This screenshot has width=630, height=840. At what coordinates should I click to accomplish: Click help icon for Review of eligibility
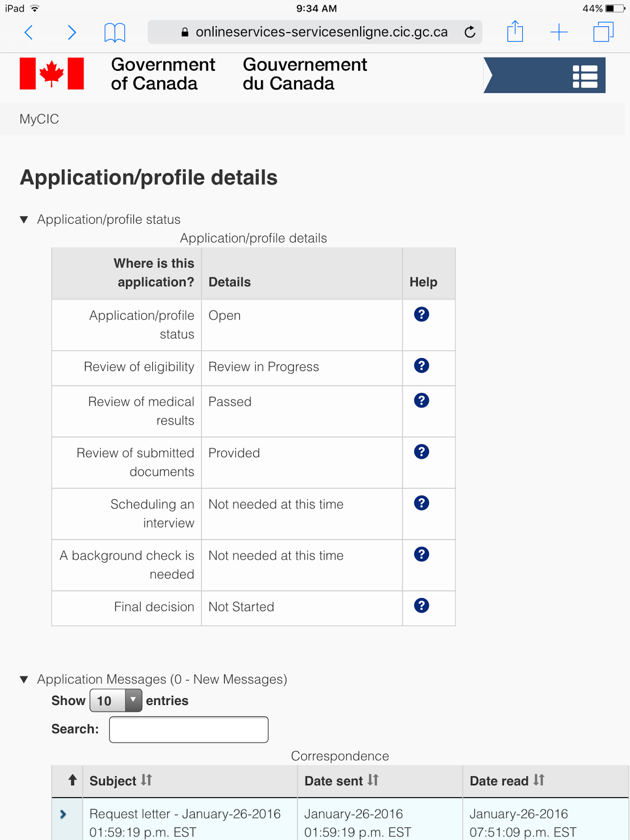point(422,365)
